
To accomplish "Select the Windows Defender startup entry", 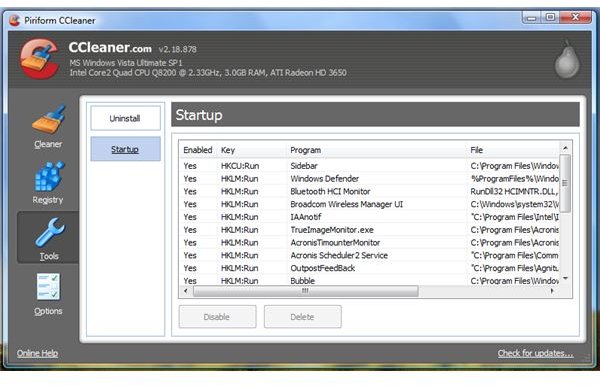I will [x=369, y=179].
